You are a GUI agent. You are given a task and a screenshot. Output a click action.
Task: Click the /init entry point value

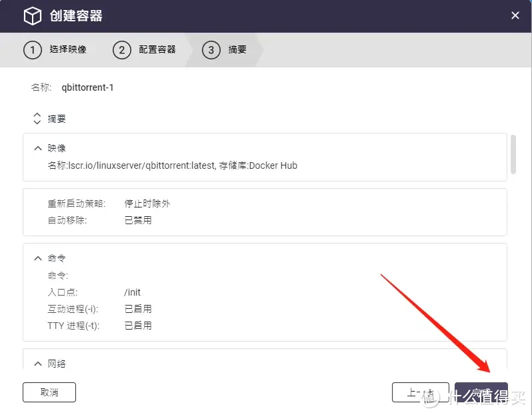click(133, 292)
